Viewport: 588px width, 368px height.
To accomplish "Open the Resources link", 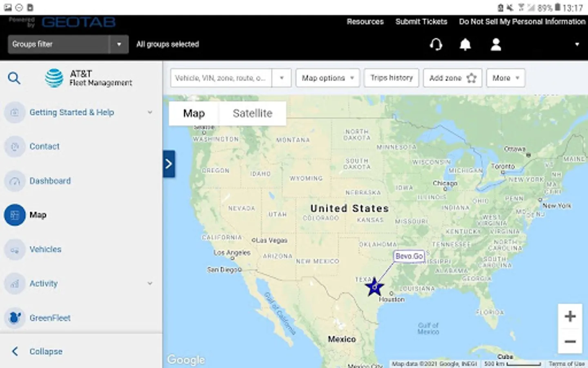I will click(x=365, y=22).
